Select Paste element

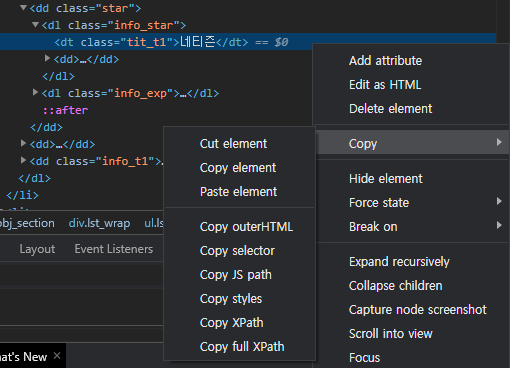click(238, 192)
